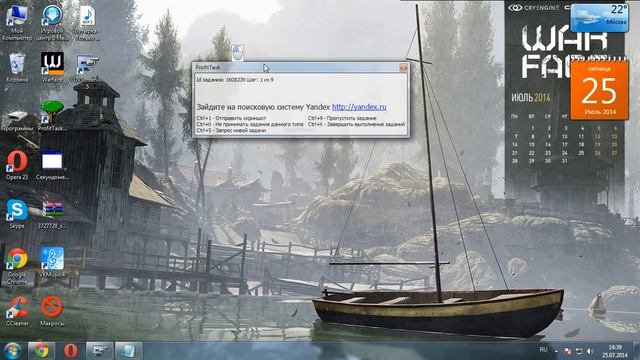Select the MP3 music file icon
This screenshot has height=360, width=640.
click(87, 22)
